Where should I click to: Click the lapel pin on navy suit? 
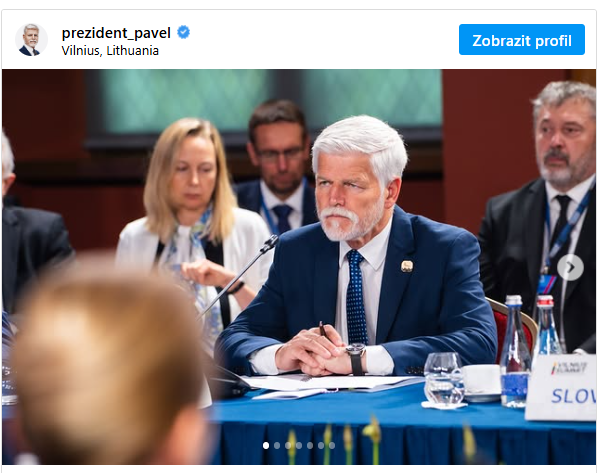tap(407, 266)
